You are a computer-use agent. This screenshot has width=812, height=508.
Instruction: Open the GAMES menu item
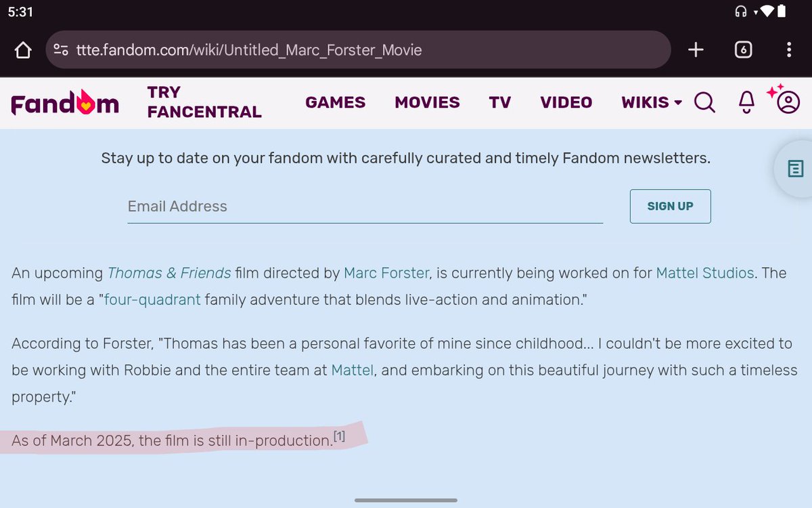coord(335,102)
